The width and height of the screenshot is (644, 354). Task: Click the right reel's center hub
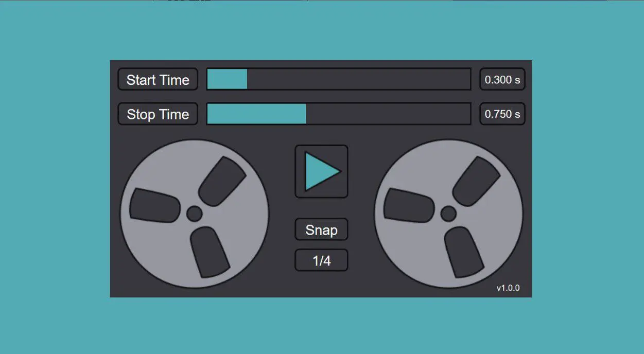click(449, 213)
